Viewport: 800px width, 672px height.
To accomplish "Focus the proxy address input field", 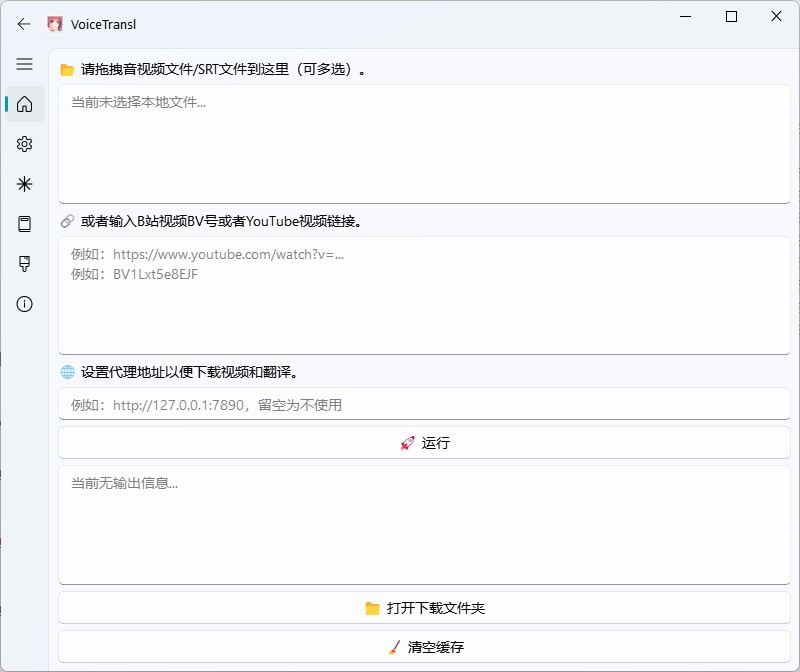I will click(424, 404).
